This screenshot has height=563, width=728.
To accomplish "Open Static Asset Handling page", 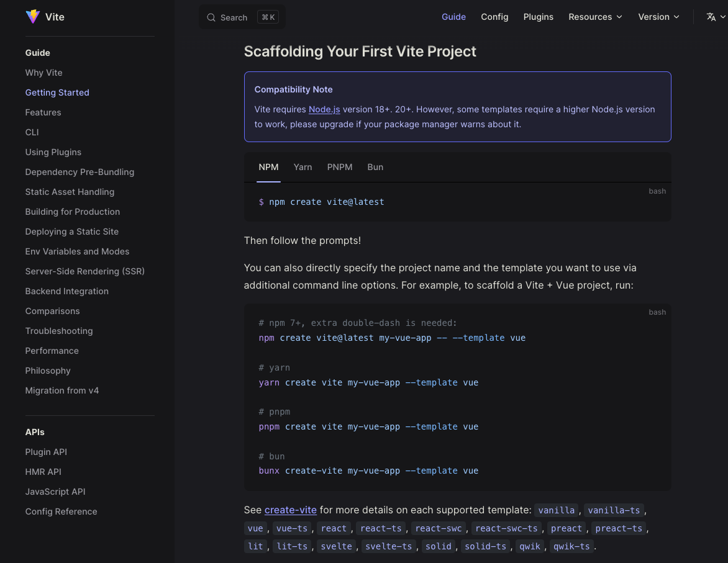I will [70, 192].
